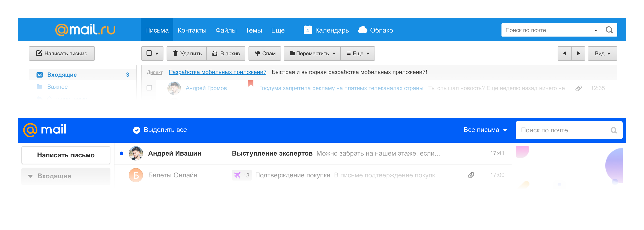This screenshot has width=644, height=230.
Task: Click the pencil icon on Написать письмо
Action: point(39,53)
